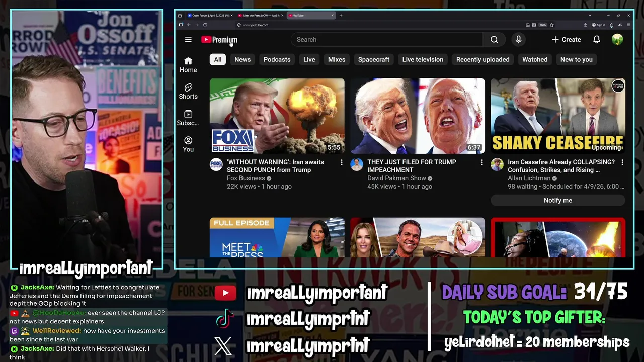644x362 pixels.
Task: Open more options for Iran Ceasefire video
Action: click(622, 162)
